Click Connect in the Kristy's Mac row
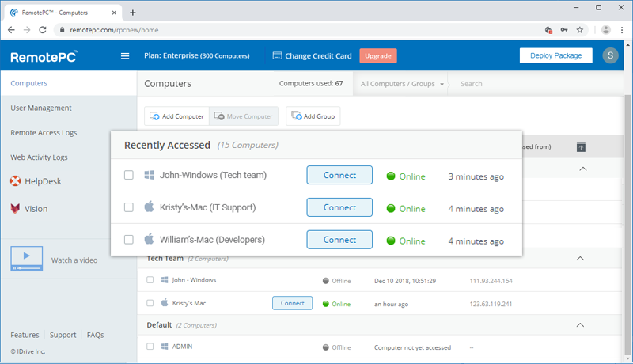The width and height of the screenshot is (633, 364). (x=292, y=303)
